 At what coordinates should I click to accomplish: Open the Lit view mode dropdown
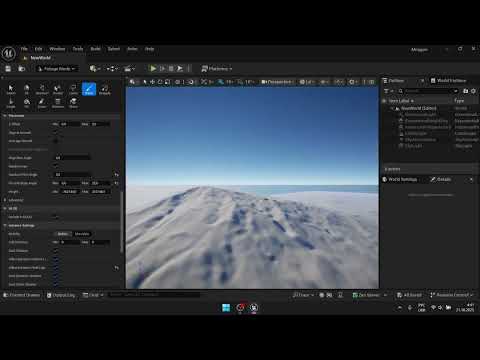306,82
